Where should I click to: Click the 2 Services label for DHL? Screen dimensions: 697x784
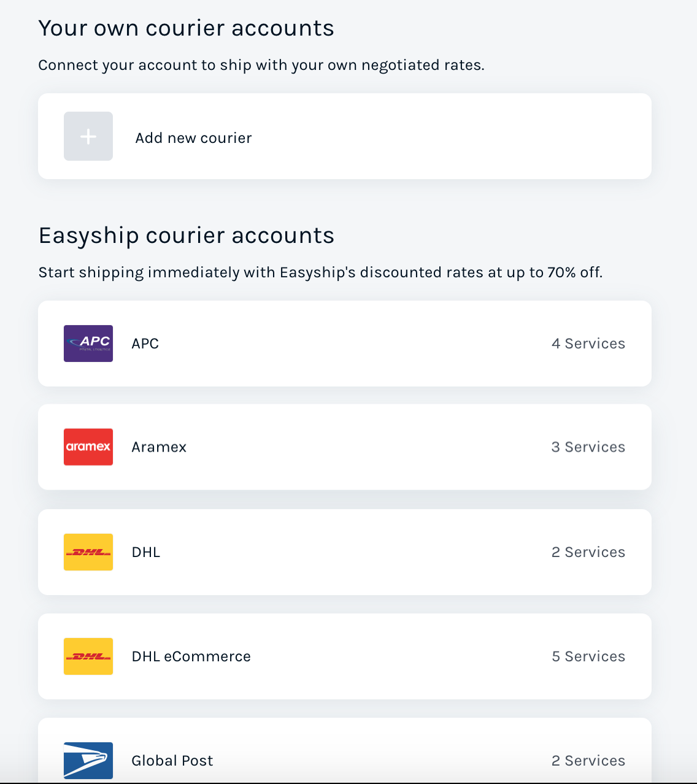click(x=588, y=552)
